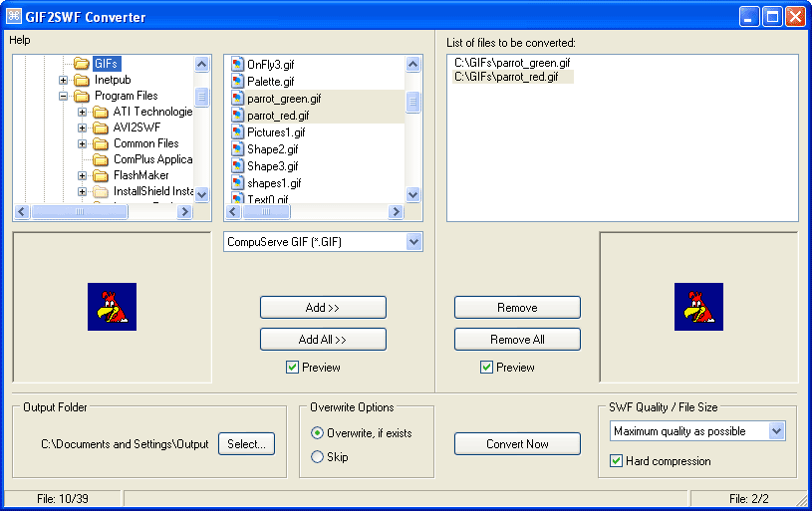Click the AVI2SWF folder icon
812x511 pixels.
[x=101, y=128]
